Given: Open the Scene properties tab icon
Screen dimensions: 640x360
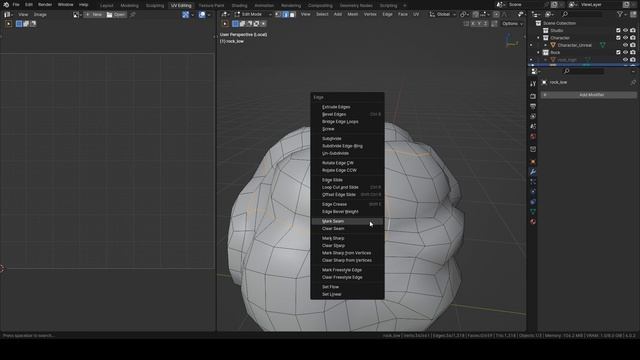Looking at the screenshot, I should pyautogui.click(x=533, y=126).
